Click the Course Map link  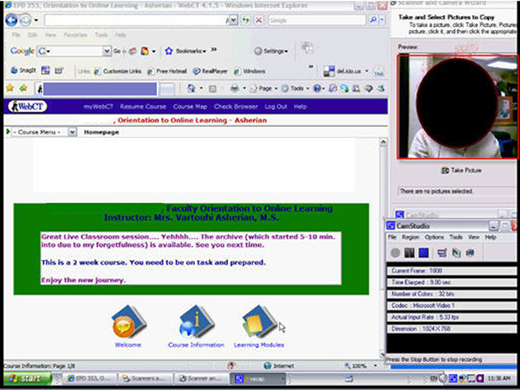(190, 107)
